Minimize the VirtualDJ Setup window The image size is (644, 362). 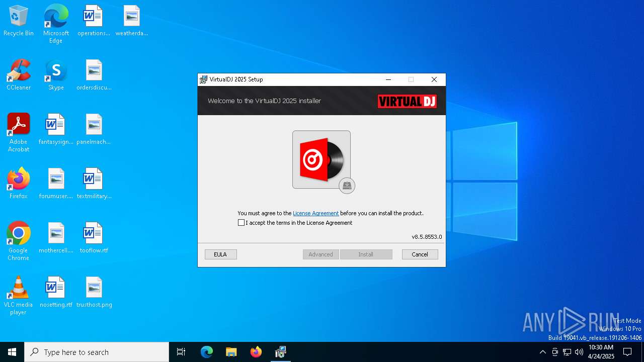(x=388, y=79)
